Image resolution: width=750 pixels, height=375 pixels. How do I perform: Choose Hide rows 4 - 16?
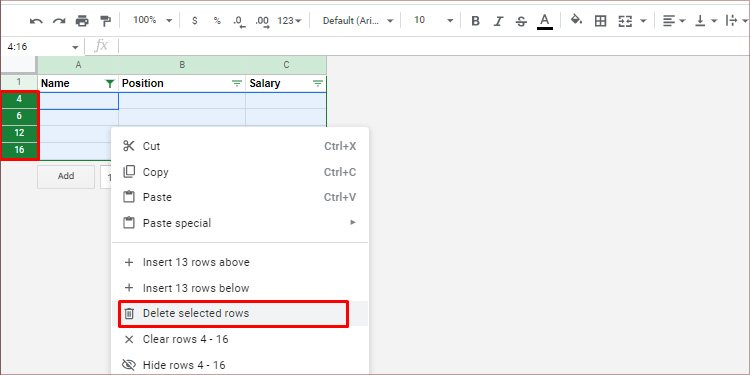click(x=240, y=365)
